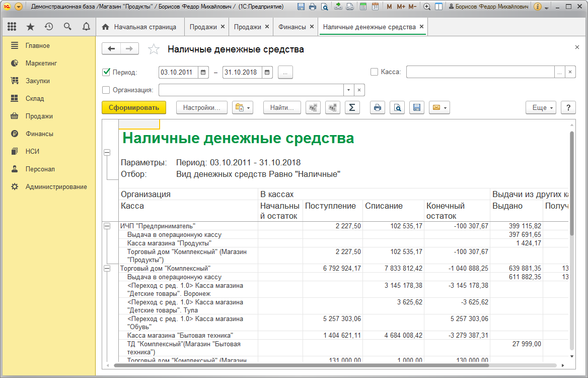The height and width of the screenshot is (378, 588).
Task: Open help with the ? button
Action: click(568, 108)
